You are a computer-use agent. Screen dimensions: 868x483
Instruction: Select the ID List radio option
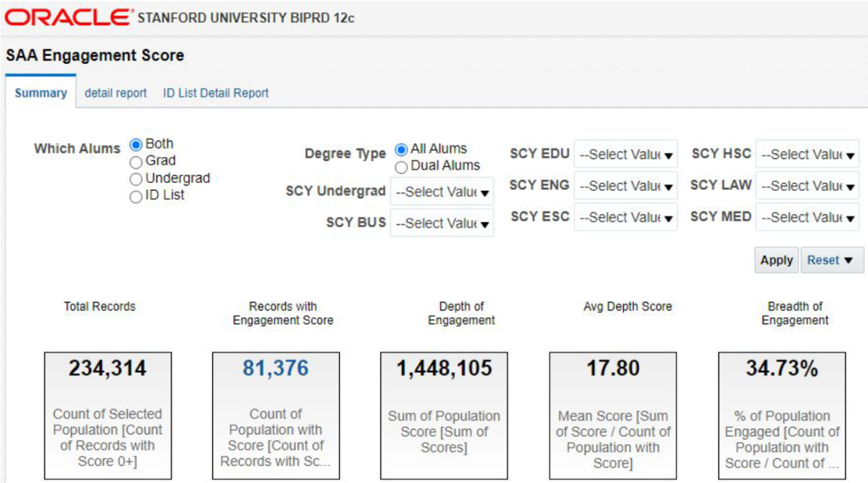point(136,196)
